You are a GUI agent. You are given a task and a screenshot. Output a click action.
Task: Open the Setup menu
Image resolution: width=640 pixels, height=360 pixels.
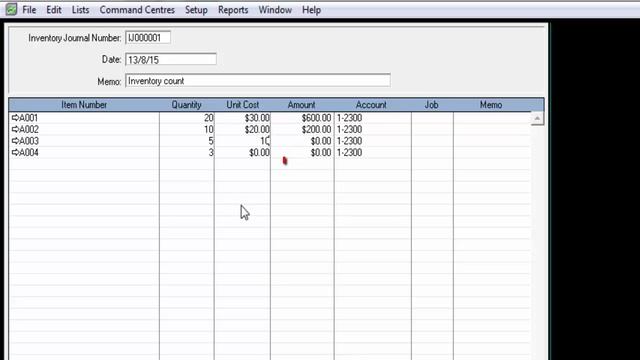[196, 10]
